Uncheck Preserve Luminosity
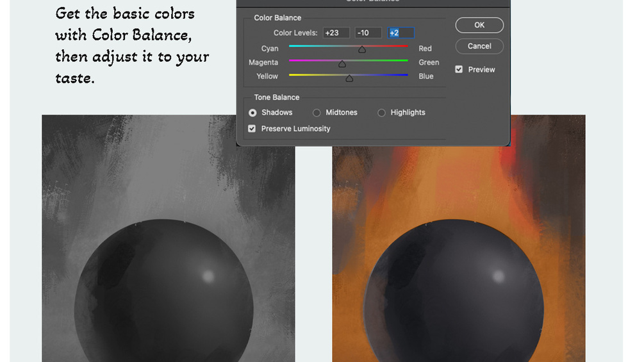 click(252, 129)
